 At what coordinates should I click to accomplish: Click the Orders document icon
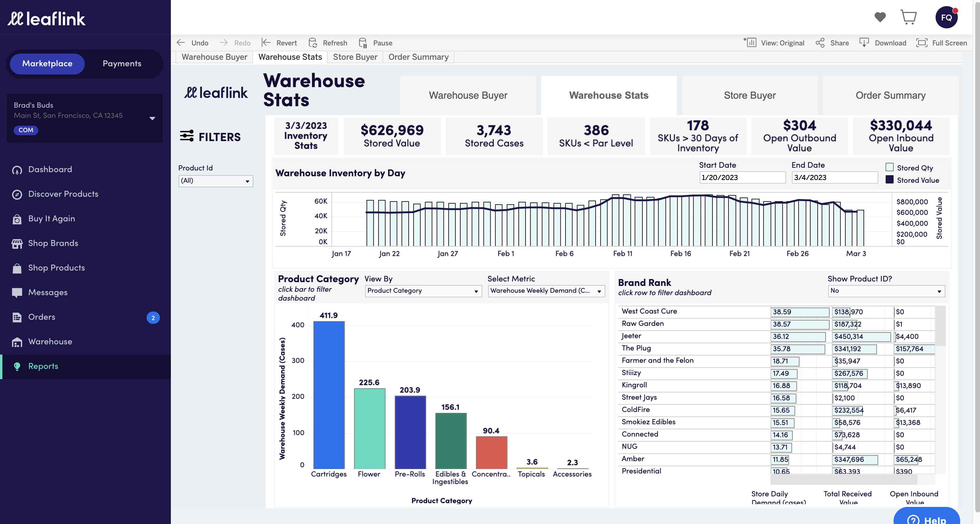[17, 317]
